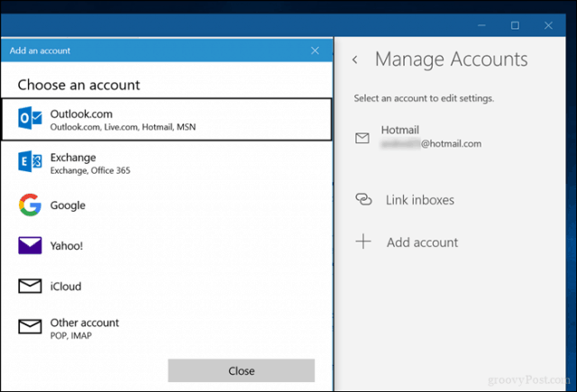
Task: Close the Mail app window
Action: (x=548, y=25)
